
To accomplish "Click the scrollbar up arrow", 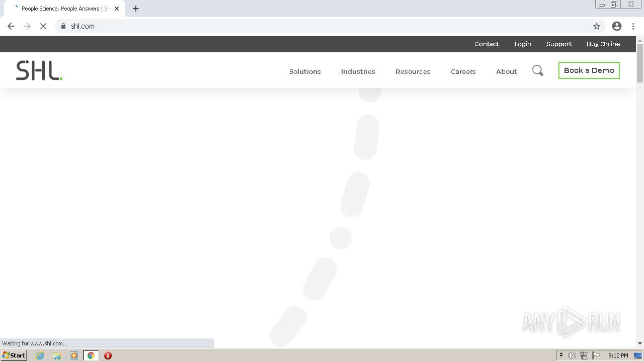I will point(640,40).
